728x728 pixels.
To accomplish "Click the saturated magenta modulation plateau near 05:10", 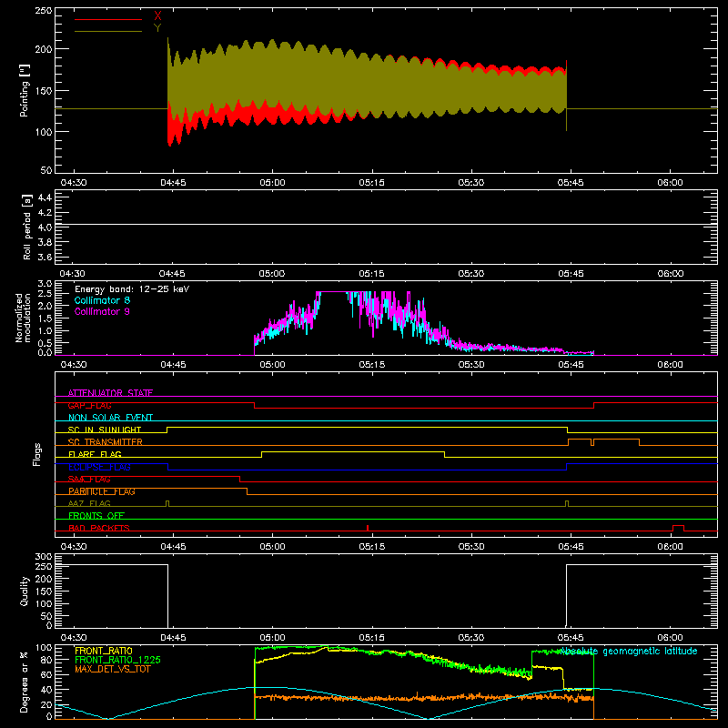I will [x=333, y=291].
